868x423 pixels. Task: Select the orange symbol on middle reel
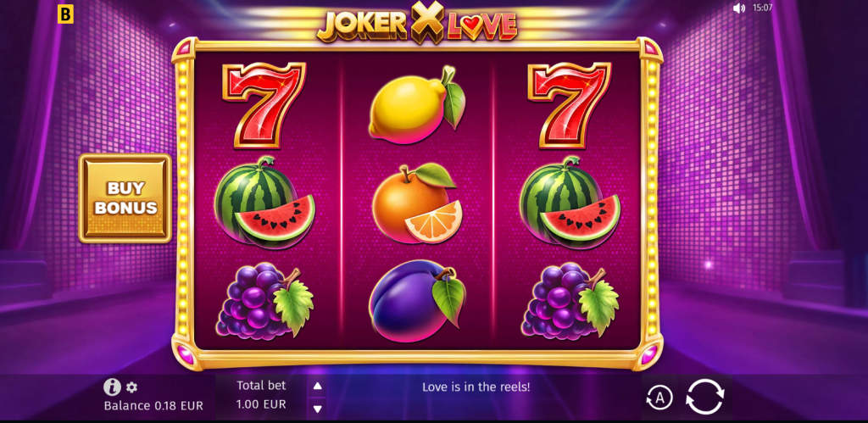click(417, 203)
